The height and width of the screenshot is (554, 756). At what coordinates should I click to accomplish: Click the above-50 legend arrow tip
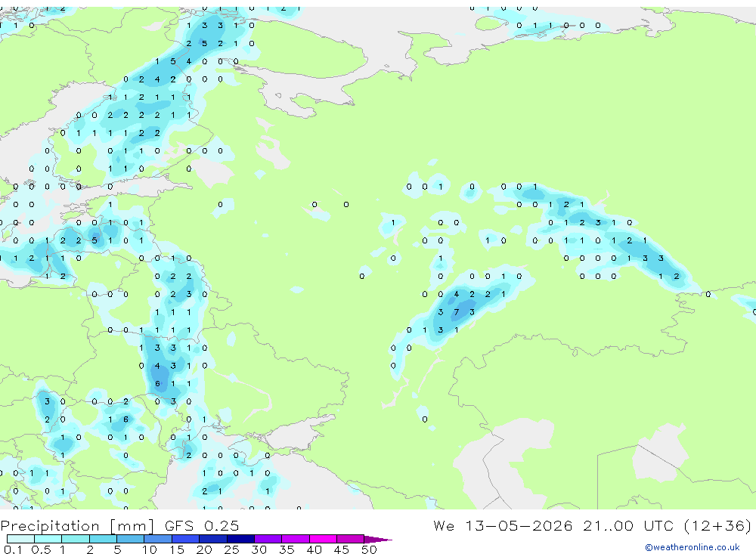[x=379, y=539]
